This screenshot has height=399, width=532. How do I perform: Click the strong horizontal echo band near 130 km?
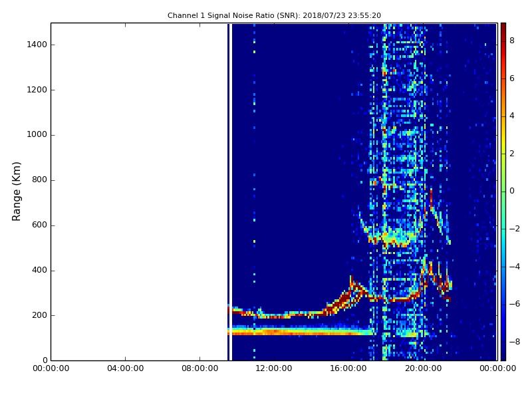point(302,331)
